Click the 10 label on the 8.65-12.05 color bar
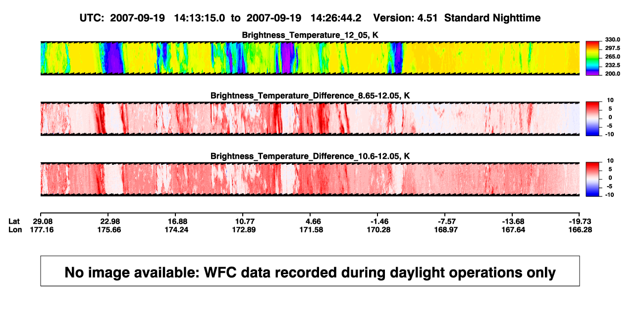The image size is (644, 330). [x=611, y=100]
